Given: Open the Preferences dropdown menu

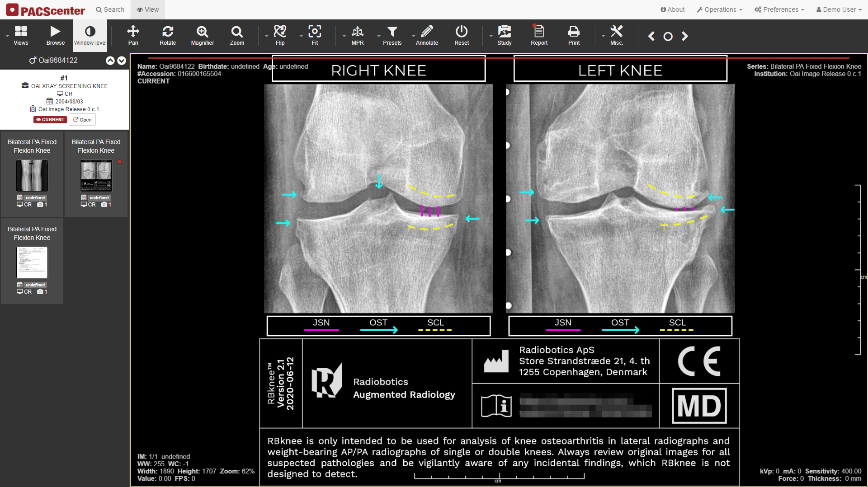Looking at the screenshot, I should coord(779,9).
